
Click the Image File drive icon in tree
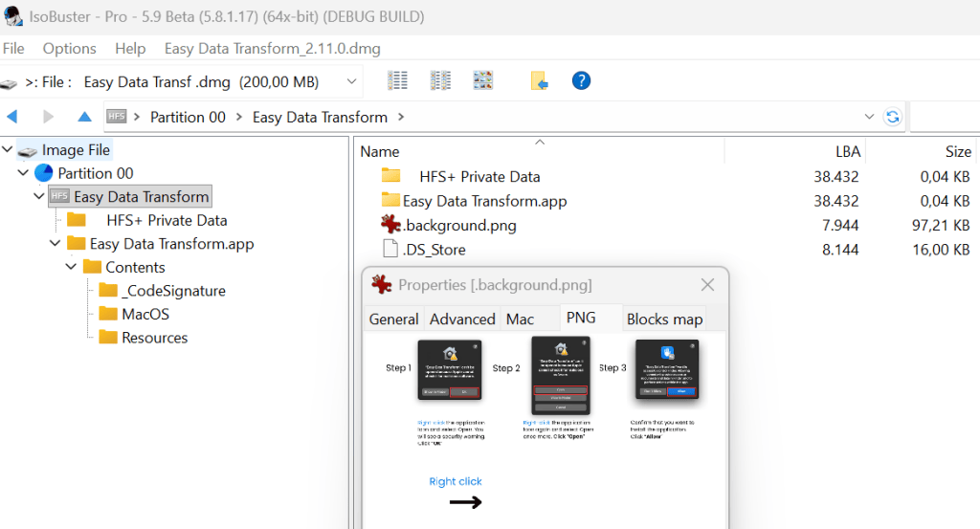click(x=27, y=150)
